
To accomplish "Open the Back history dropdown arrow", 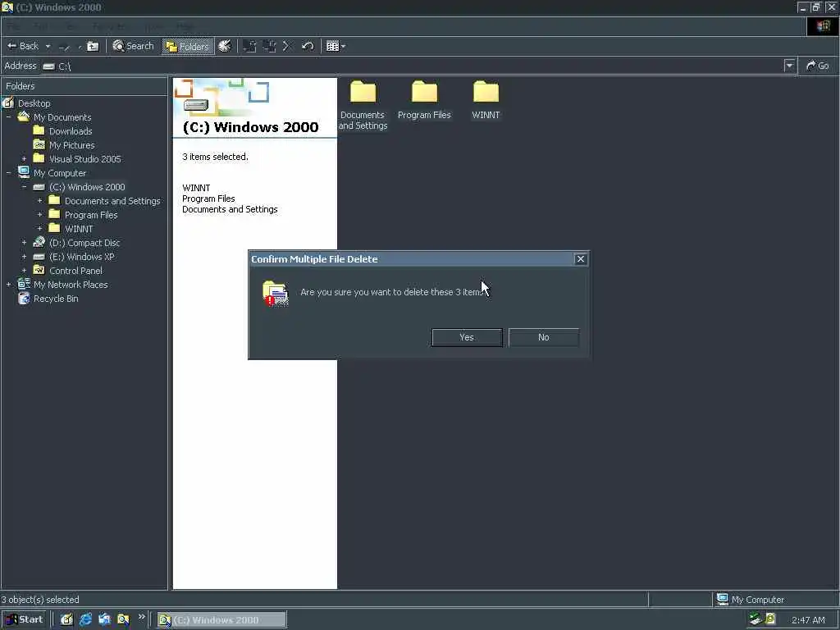I will pos(48,46).
